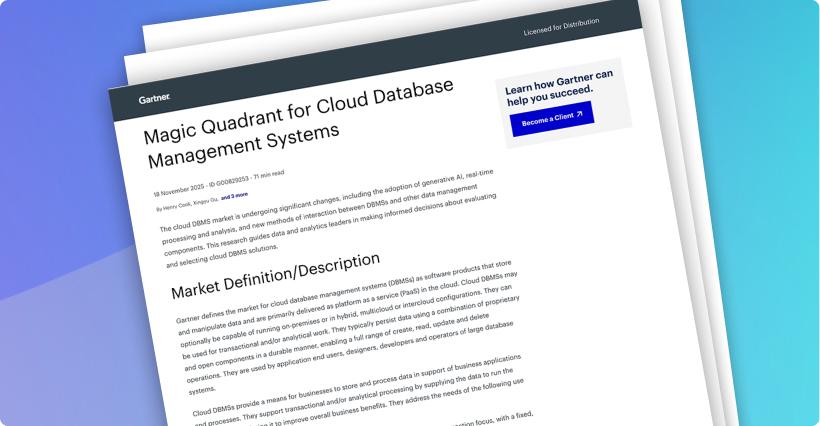820x426 pixels.
Task: Click the arrow icon in Become a Client
Action: tap(579, 114)
